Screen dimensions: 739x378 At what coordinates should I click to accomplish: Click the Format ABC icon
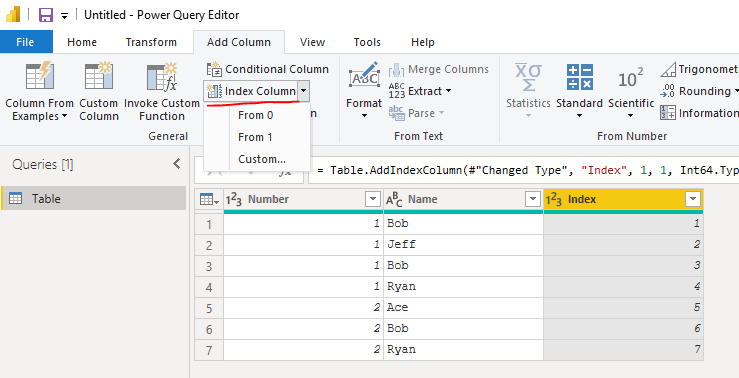pos(364,75)
